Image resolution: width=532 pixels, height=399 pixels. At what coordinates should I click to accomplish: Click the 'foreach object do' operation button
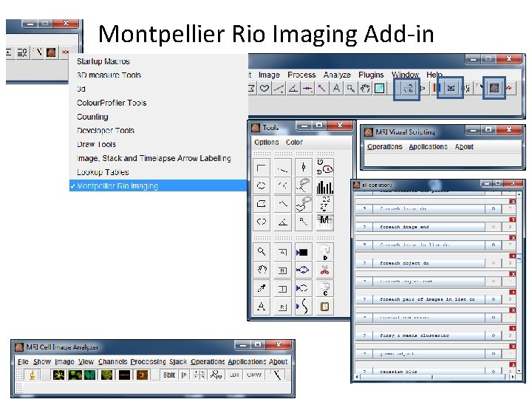pos(429,263)
